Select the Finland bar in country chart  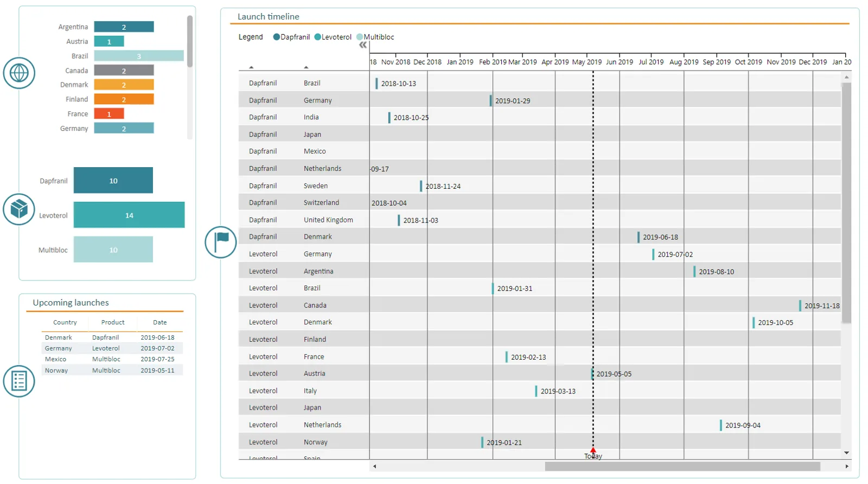124,99
